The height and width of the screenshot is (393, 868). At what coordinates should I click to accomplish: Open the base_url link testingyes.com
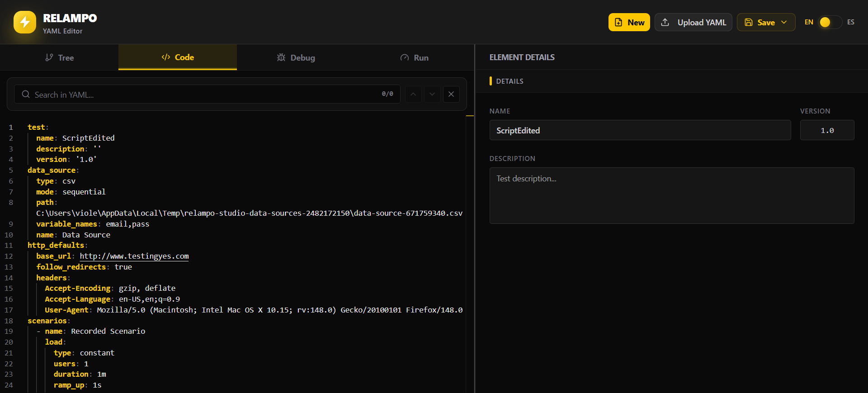[x=134, y=256]
